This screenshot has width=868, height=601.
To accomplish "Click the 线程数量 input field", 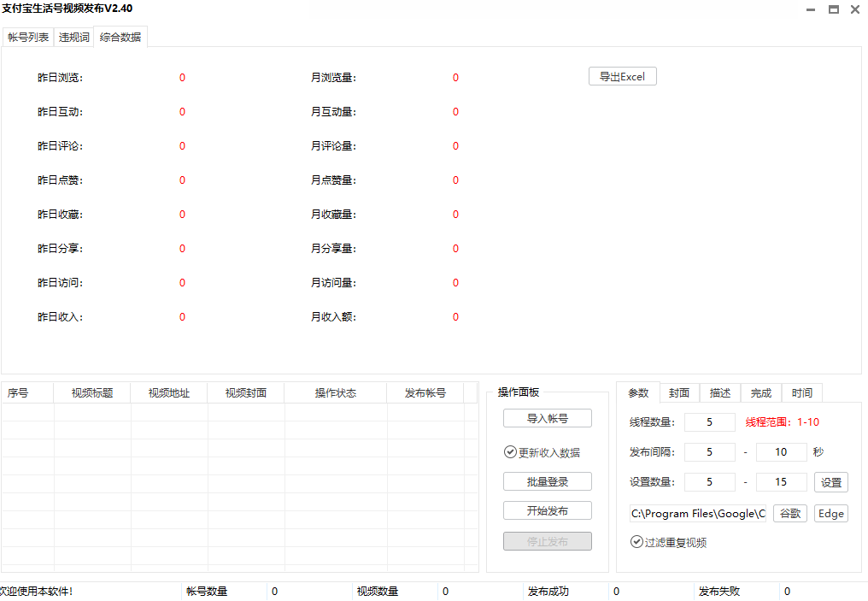I will tap(709, 422).
